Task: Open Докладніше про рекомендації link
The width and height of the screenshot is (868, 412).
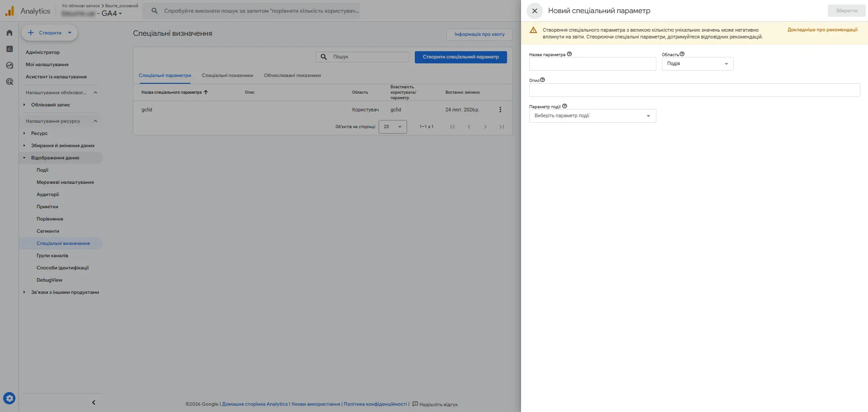Action: pos(822,30)
